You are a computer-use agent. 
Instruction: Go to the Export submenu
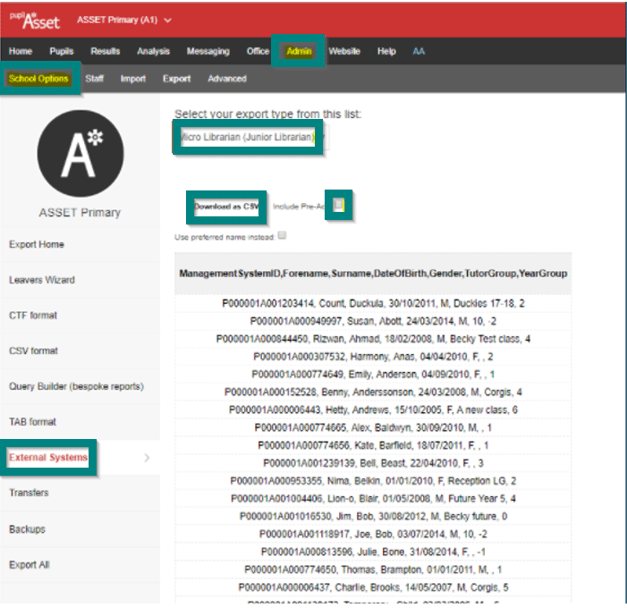coord(176,78)
